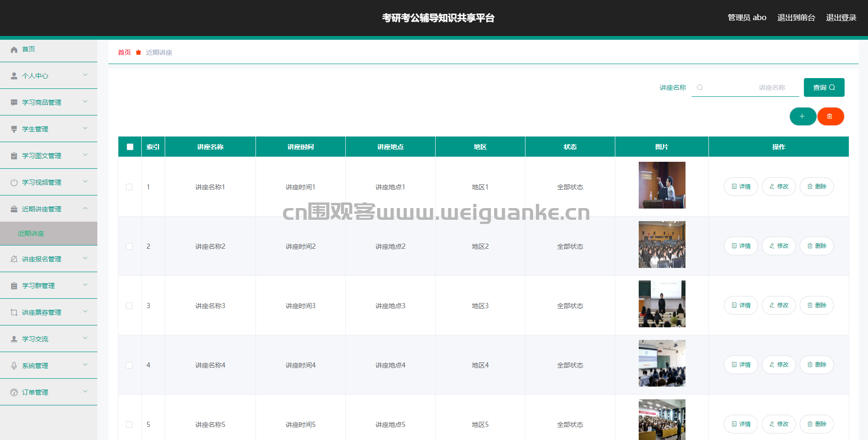The height and width of the screenshot is (440, 868).
Task: Click the red home icon in breadcrumb
Action: (139, 52)
